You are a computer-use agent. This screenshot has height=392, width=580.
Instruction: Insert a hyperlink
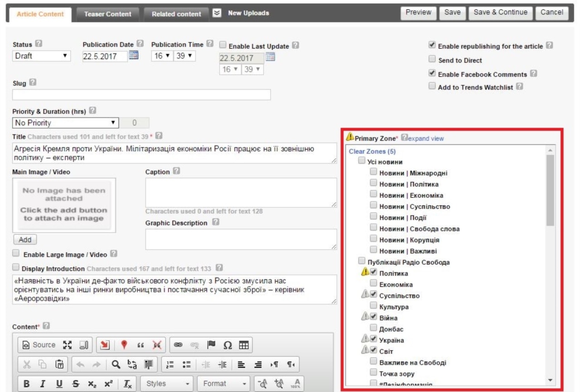tap(179, 345)
